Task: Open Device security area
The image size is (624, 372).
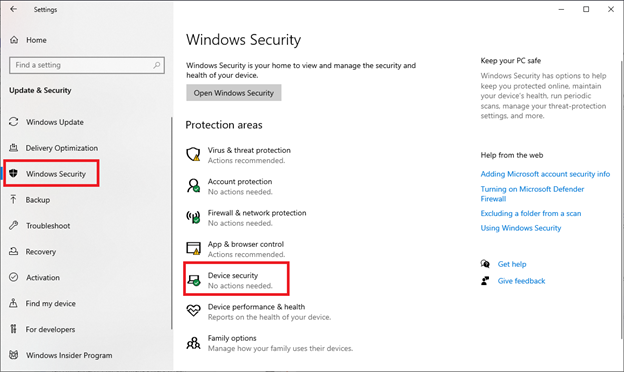Action: [x=233, y=275]
